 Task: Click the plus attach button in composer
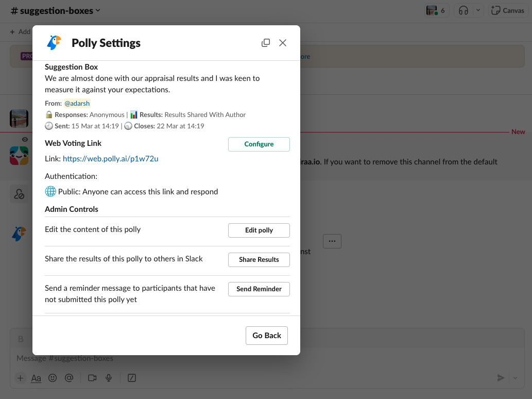[x=21, y=378]
